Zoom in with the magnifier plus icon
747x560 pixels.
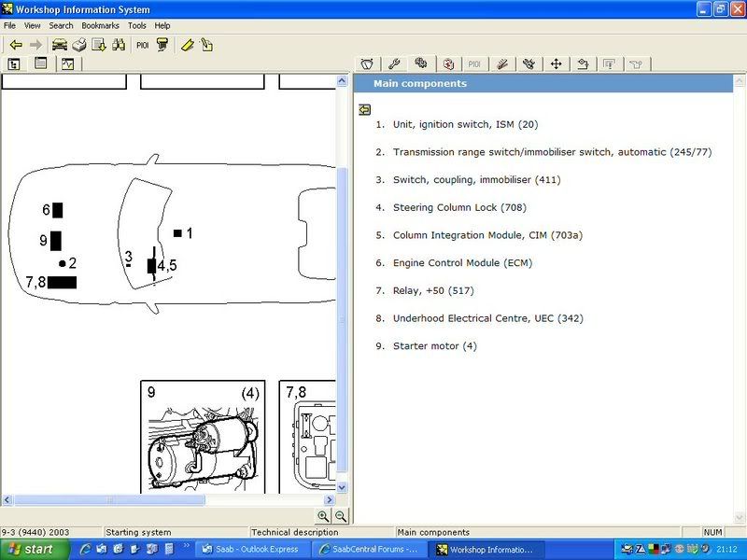(323, 516)
